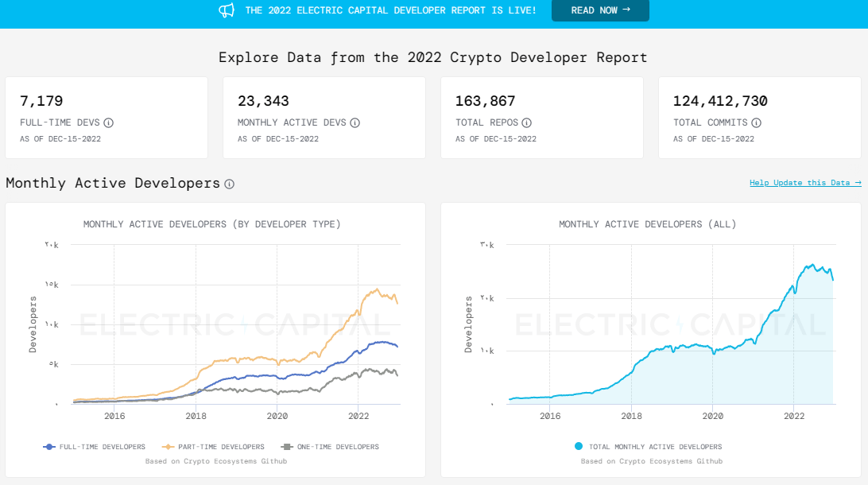This screenshot has height=485, width=868.
Task: Click Based on Crypto Ecosystems Github under left chart
Action: pos(216,461)
